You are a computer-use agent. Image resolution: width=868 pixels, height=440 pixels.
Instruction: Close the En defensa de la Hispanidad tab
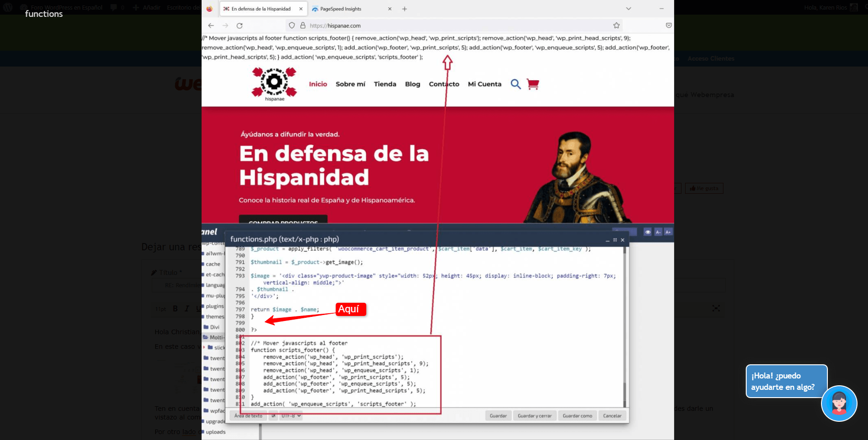coord(301,9)
